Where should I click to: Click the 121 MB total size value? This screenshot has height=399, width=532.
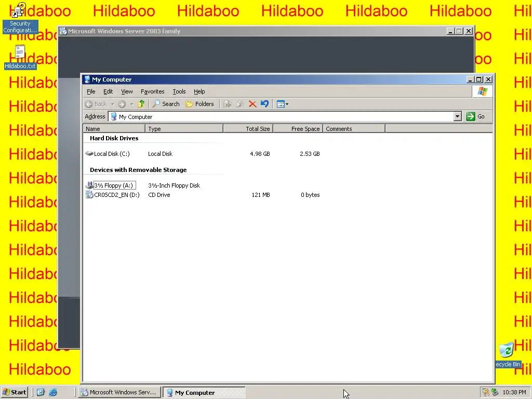click(261, 195)
